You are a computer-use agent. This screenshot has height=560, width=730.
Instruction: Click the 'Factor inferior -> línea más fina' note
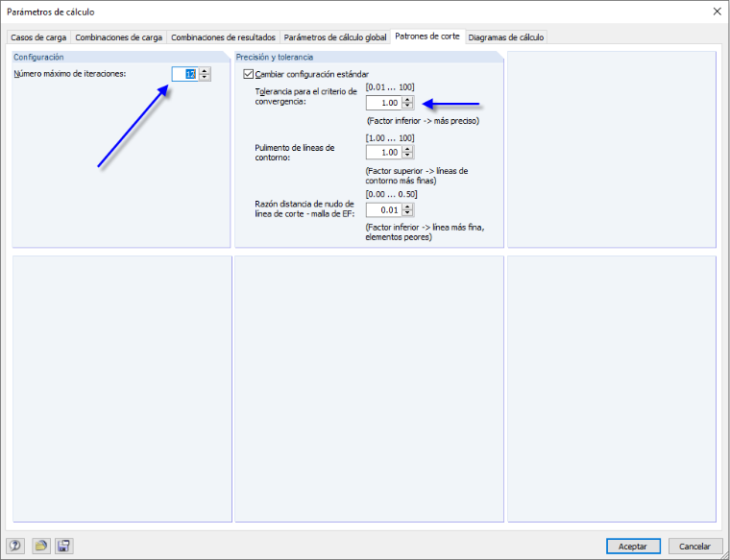click(x=426, y=232)
